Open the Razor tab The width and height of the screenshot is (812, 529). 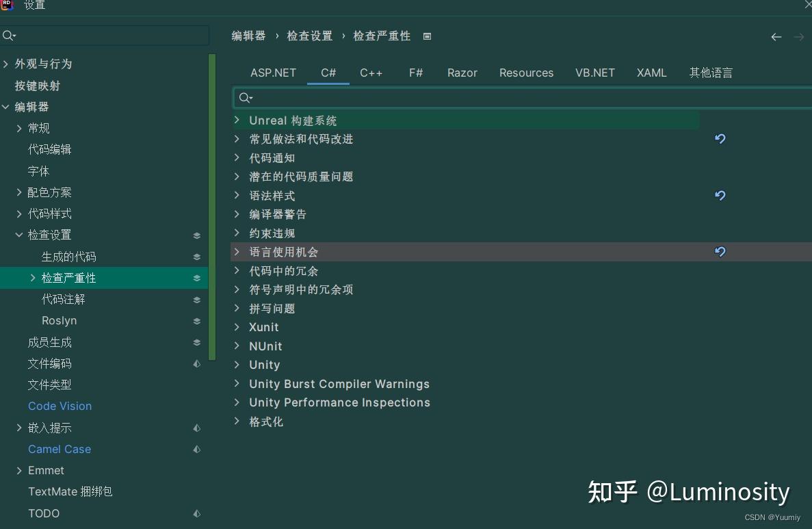coord(462,73)
